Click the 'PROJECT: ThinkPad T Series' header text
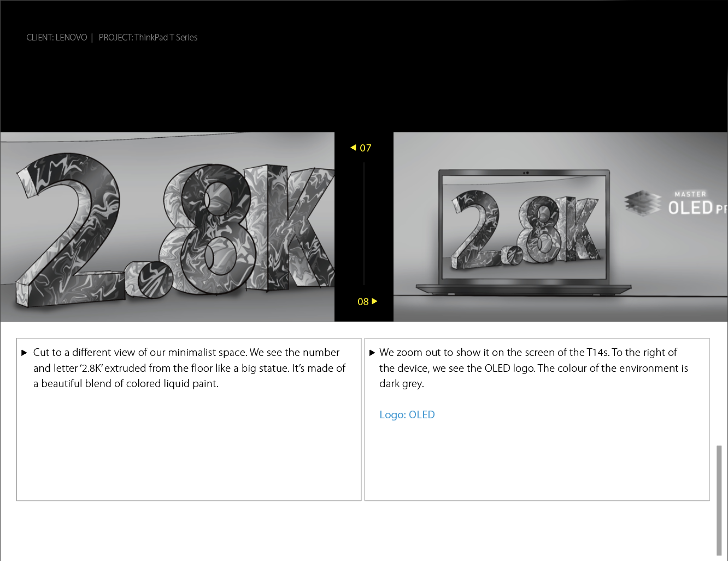 (x=148, y=38)
